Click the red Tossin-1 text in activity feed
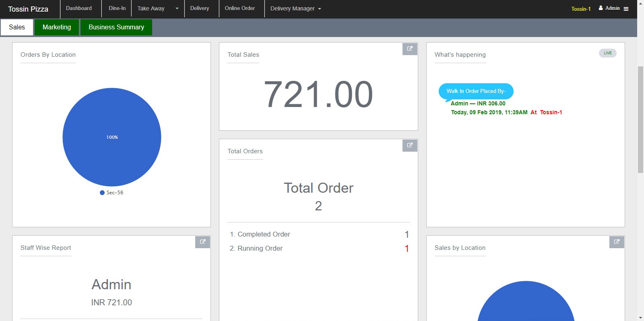 pos(551,112)
